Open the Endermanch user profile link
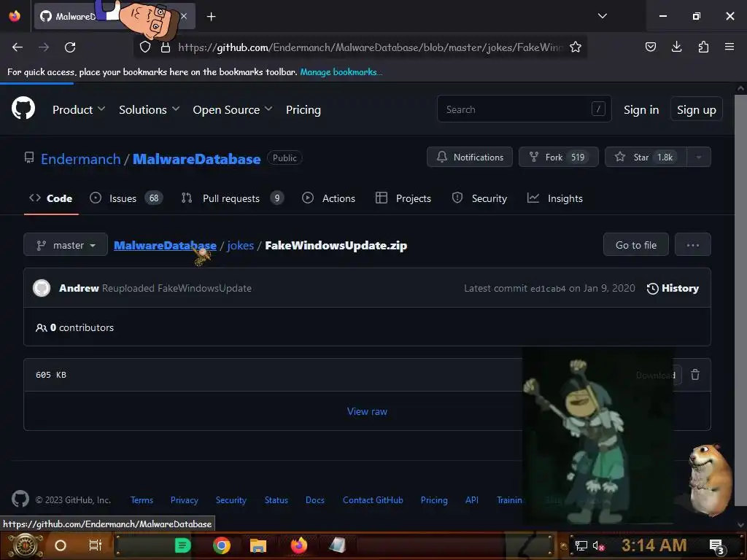 pos(81,158)
